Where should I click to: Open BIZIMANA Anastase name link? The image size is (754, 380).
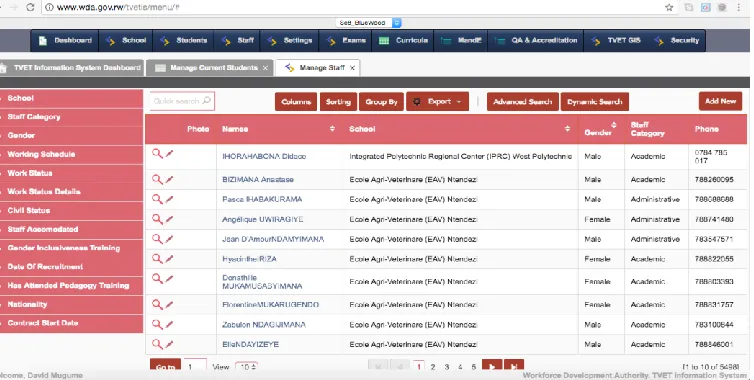coord(258,179)
